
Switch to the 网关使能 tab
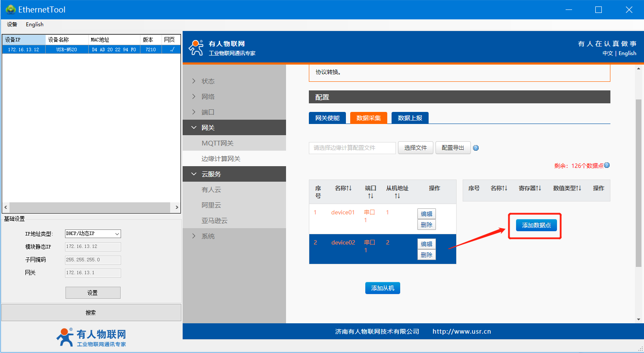click(x=327, y=118)
